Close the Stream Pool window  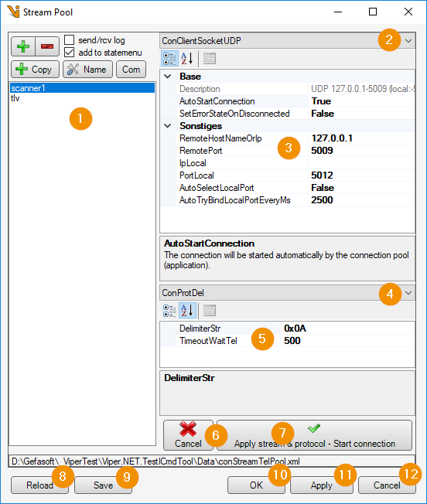408,12
